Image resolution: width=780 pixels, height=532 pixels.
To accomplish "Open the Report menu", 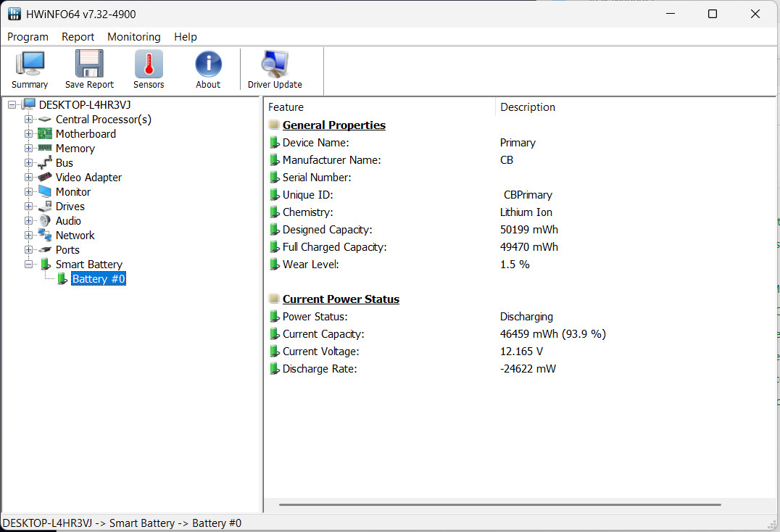I will click(x=78, y=37).
